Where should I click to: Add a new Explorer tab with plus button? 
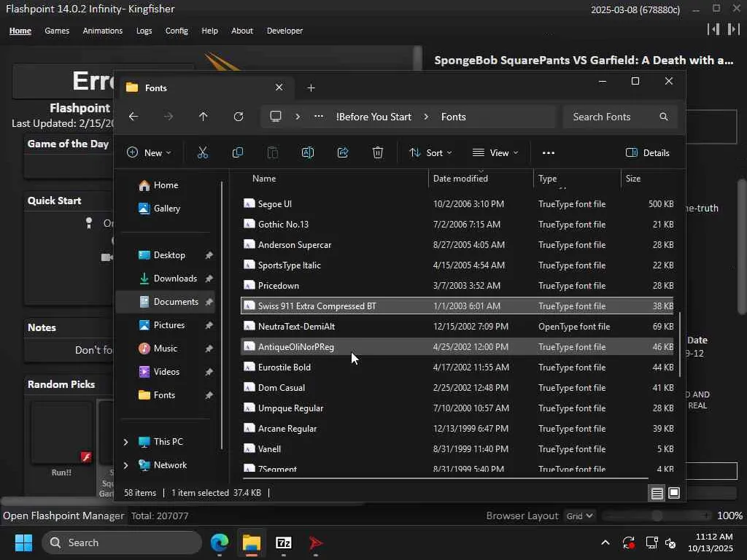click(311, 87)
